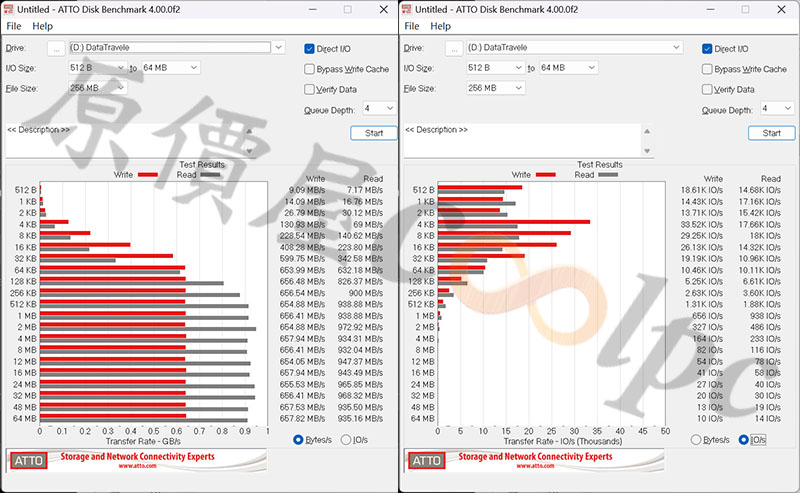Image resolution: width=800 pixels, height=493 pixels.
Task: Expand Drive dropdown in left window
Action: 279,47
